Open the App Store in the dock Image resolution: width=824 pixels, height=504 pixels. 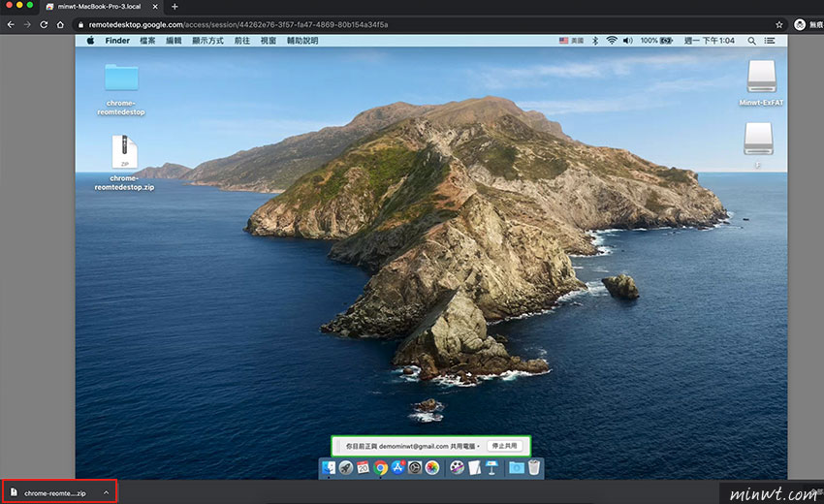tap(397, 467)
